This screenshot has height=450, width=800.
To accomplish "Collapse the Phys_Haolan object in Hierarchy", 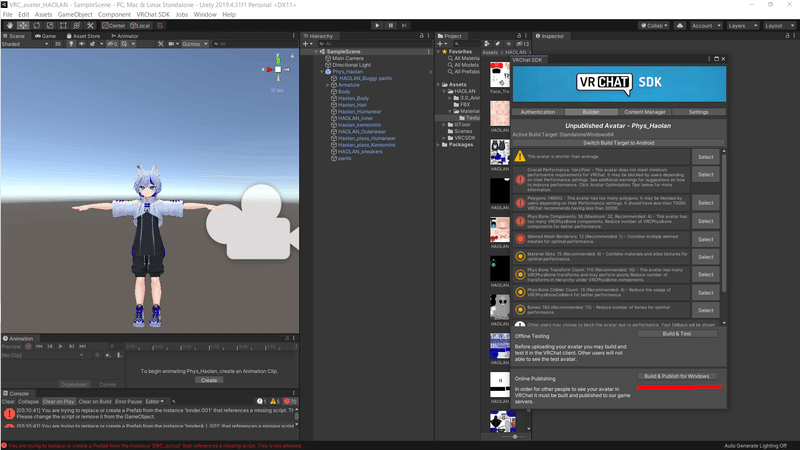I will tap(322, 72).
